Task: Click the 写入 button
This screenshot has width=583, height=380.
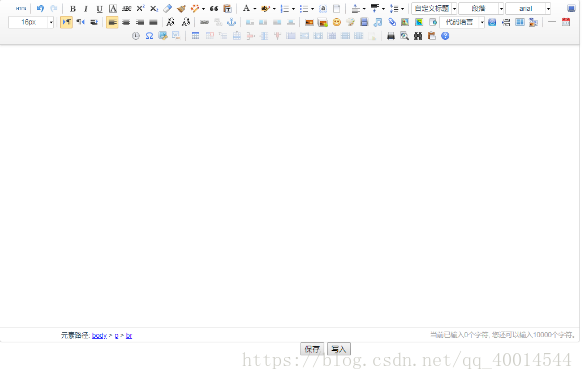Action: click(x=339, y=349)
